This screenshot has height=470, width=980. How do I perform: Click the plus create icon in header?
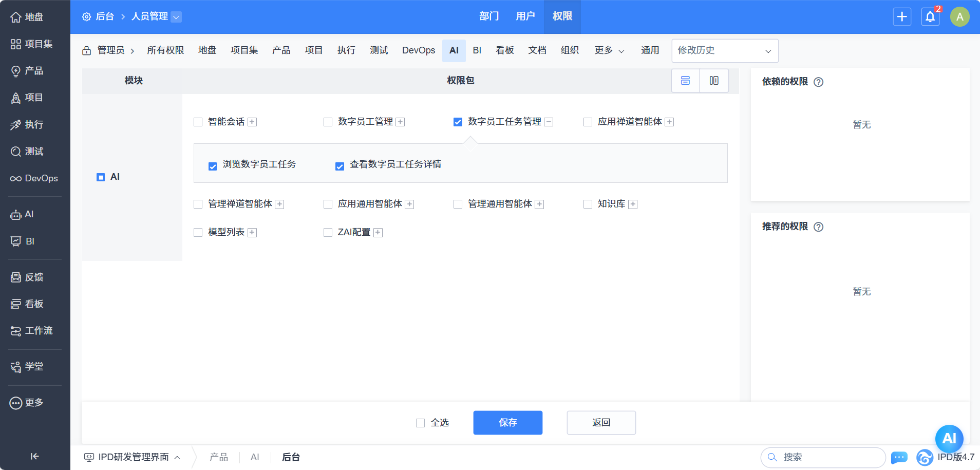tap(902, 17)
